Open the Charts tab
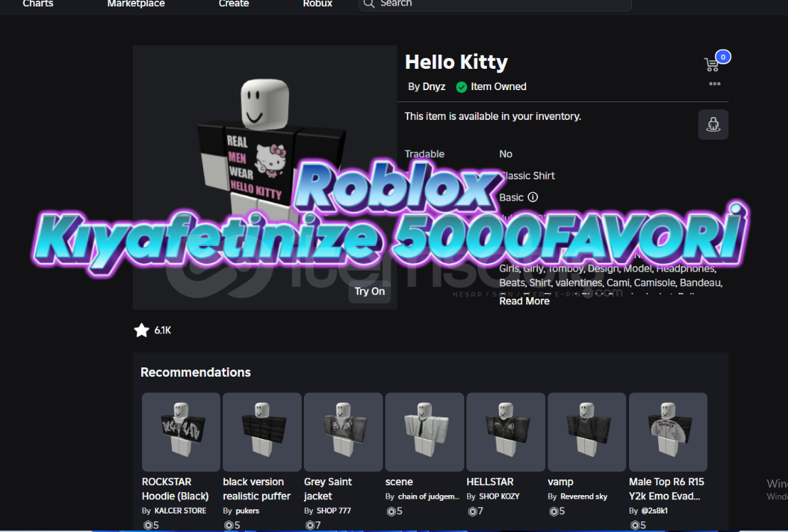 pyautogui.click(x=38, y=4)
